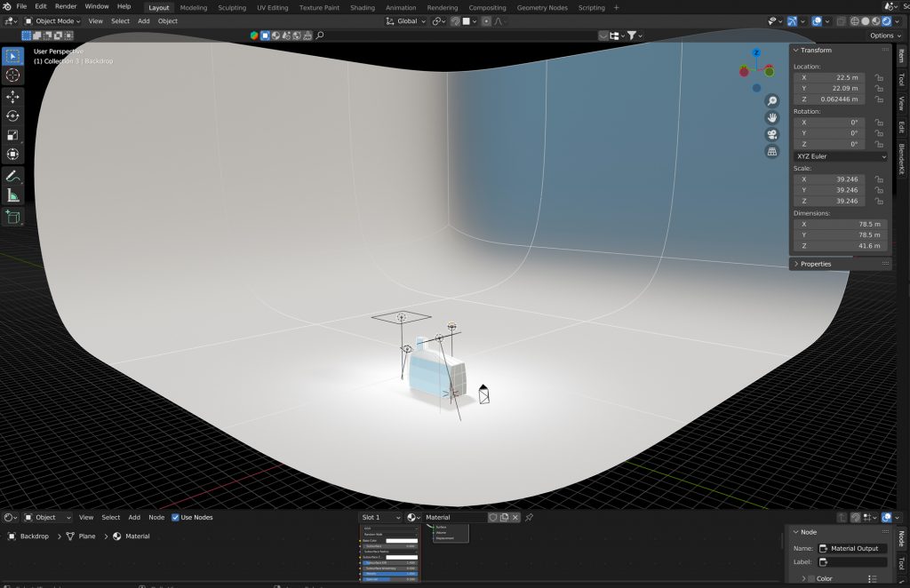Select the Measure tool
Viewport: 910px width, 588px height.
(x=12, y=195)
